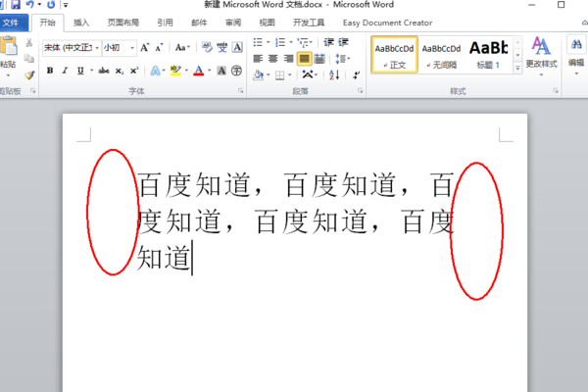Apply yellow text highlight color
Image resolution: width=588 pixels, height=392 pixels.
175,71
